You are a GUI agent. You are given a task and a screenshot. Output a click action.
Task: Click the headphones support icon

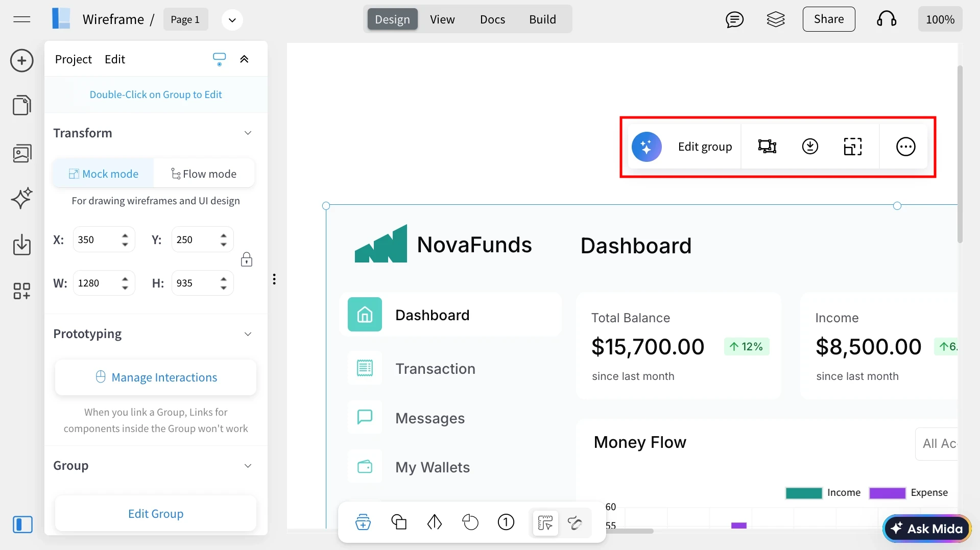887,19
